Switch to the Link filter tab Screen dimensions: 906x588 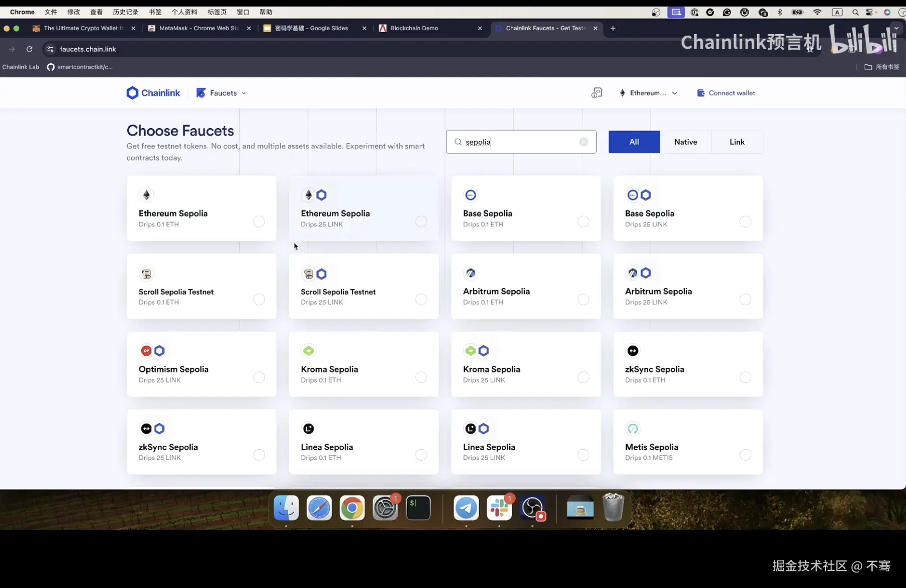pyautogui.click(x=737, y=142)
